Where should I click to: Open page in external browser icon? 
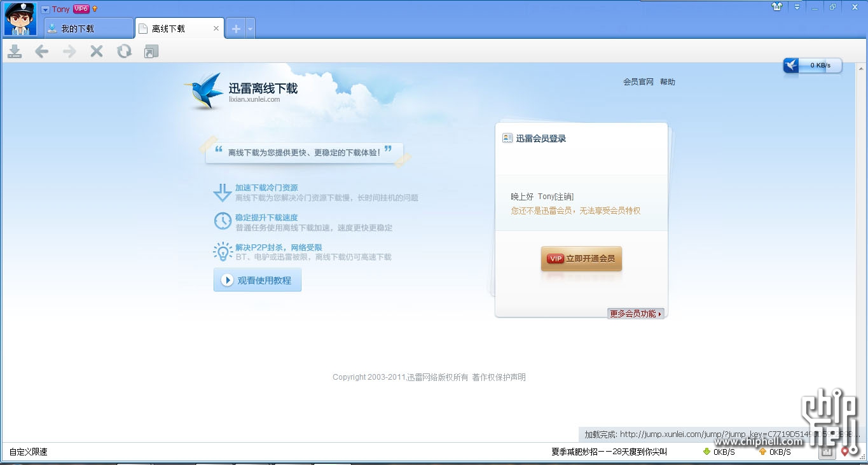151,52
